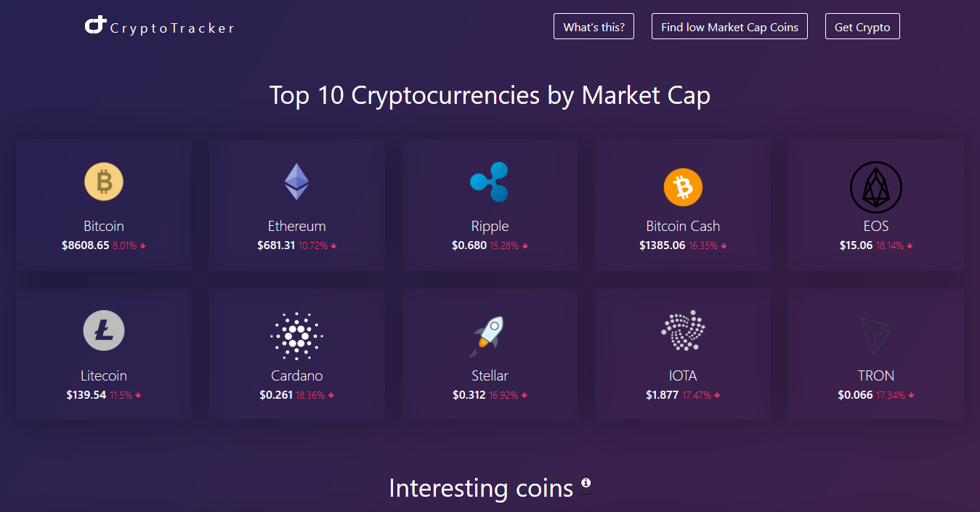Select the Ripple logo icon
Viewport: 980px width, 512px height.
click(490, 182)
